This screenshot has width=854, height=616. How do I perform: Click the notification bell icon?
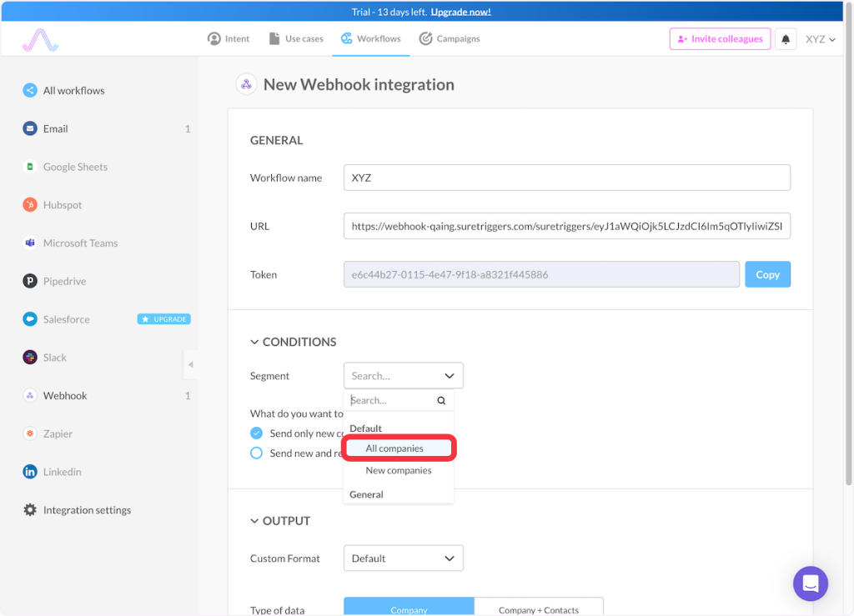[x=786, y=39]
